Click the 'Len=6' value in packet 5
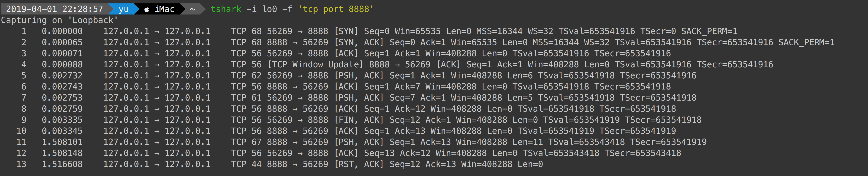The height and width of the screenshot is (176, 868). point(520,76)
